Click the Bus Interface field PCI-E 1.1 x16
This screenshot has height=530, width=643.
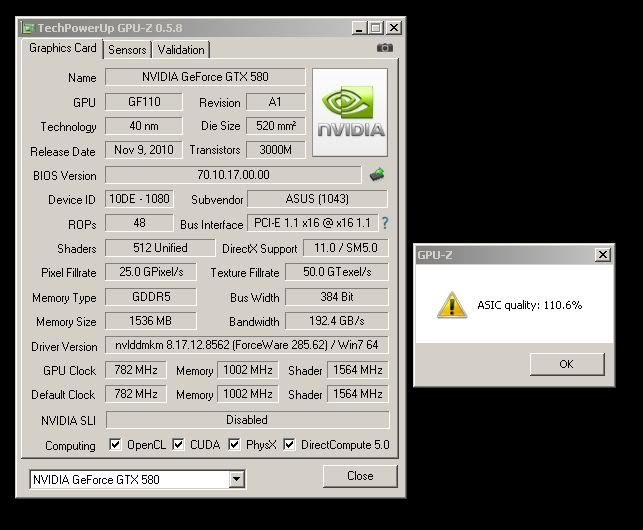click(312, 223)
